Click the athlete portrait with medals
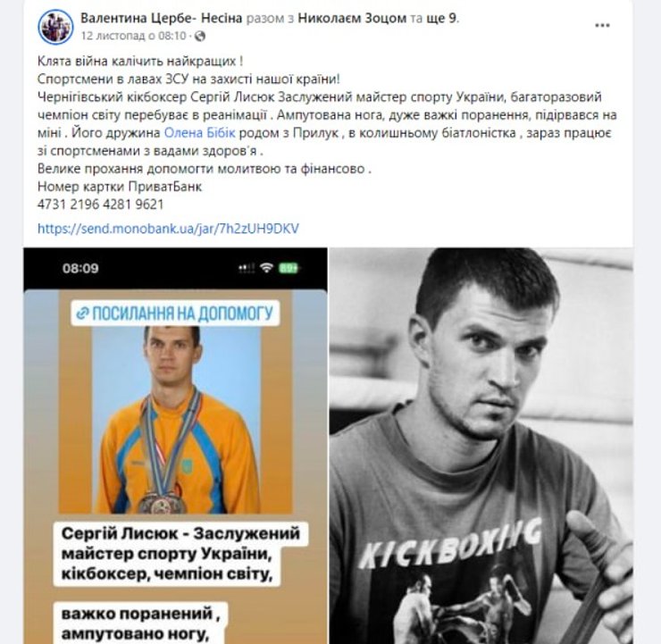This screenshot has width=661, height=644. coord(175,419)
